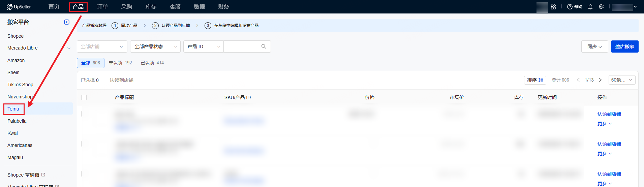Image resolution: width=644 pixels, height=187 pixels.
Task: Select Americanas in the sidebar
Action: tap(20, 145)
